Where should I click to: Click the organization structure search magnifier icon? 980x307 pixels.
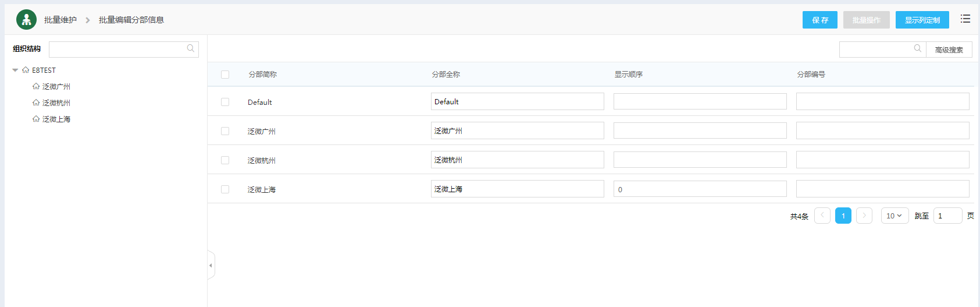190,49
